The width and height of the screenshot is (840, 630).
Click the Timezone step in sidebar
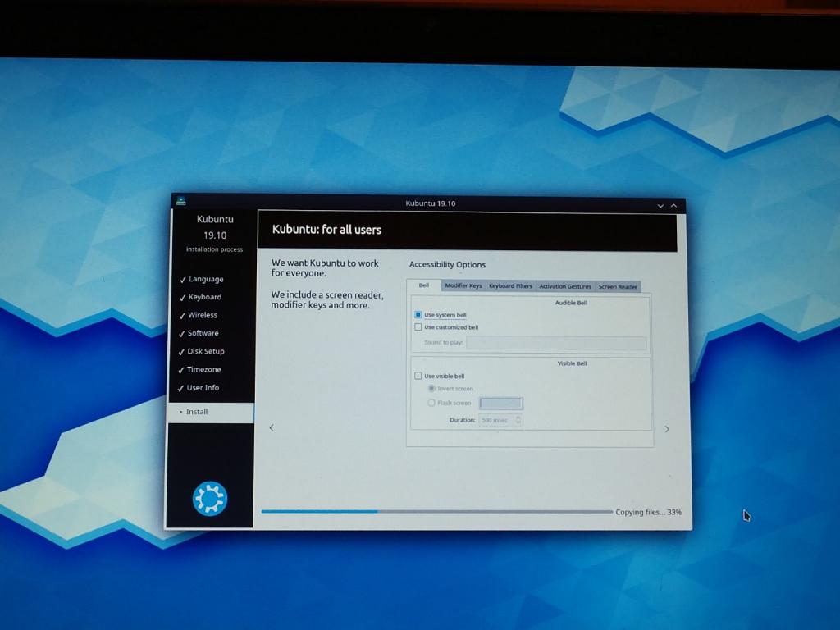tap(203, 369)
